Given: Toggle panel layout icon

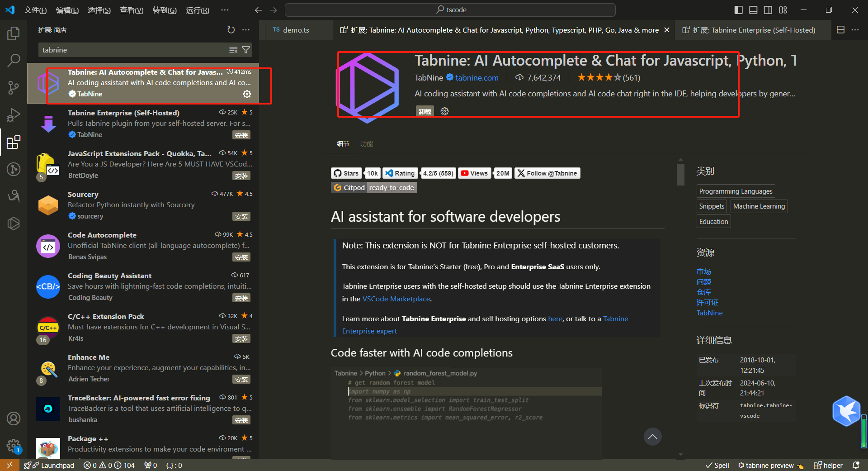Looking at the screenshot, I should coord(753,10).
